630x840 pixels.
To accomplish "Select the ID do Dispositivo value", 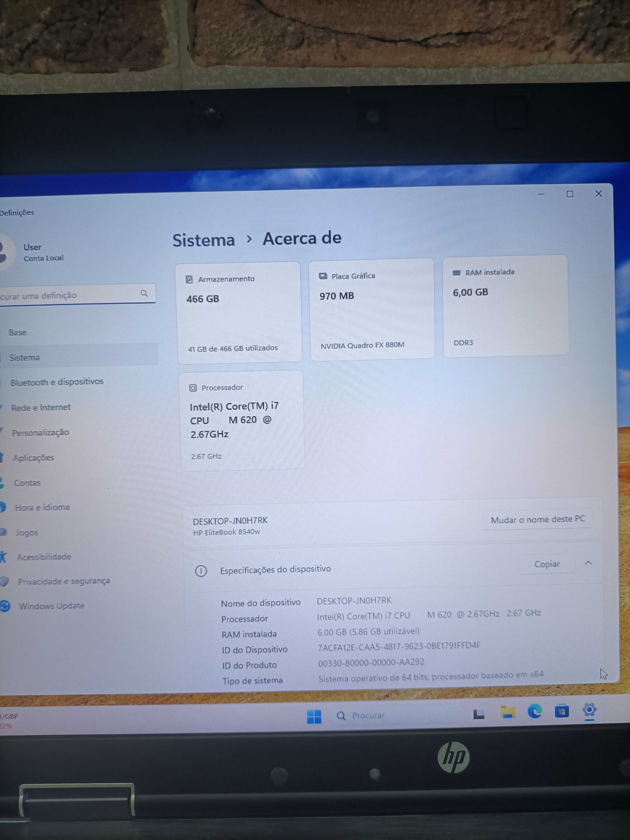I will 399,646.
